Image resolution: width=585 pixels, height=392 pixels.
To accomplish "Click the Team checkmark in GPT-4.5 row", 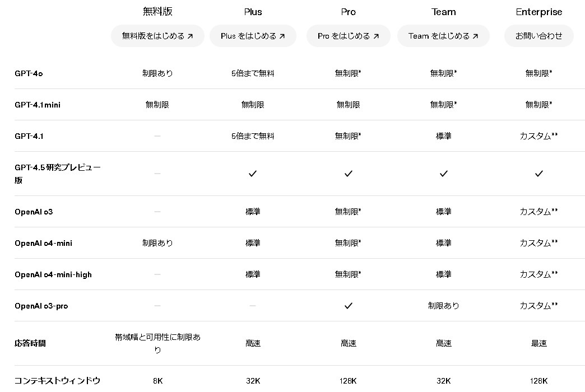I will tap(444, 174).
